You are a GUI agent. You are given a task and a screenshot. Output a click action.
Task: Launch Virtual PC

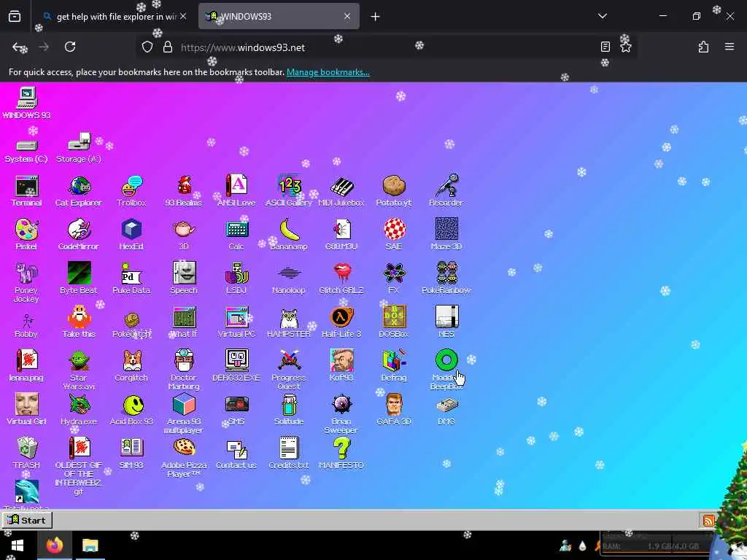tap(236, 322)
